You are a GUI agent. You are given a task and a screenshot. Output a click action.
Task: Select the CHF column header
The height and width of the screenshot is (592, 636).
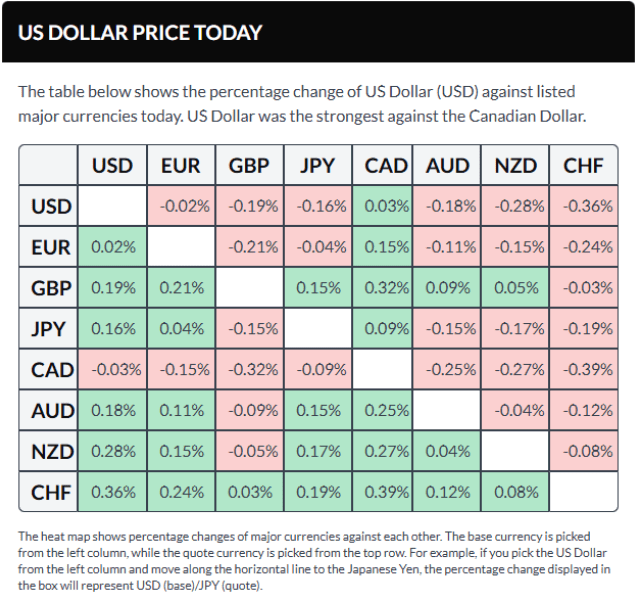(583, 166)
